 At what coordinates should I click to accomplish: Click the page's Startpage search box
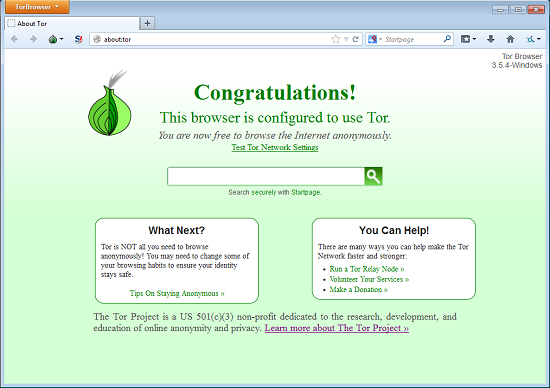click(x=266, y=176)
